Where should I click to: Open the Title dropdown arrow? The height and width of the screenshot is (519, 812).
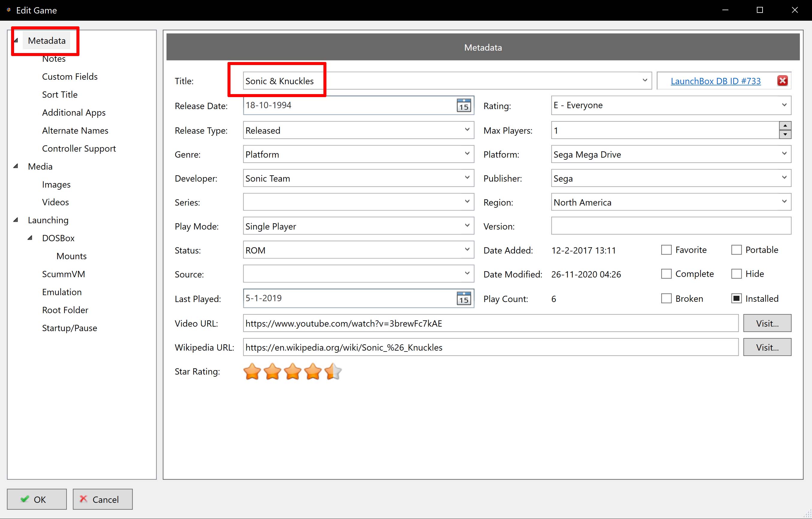[x=644, y=81]
